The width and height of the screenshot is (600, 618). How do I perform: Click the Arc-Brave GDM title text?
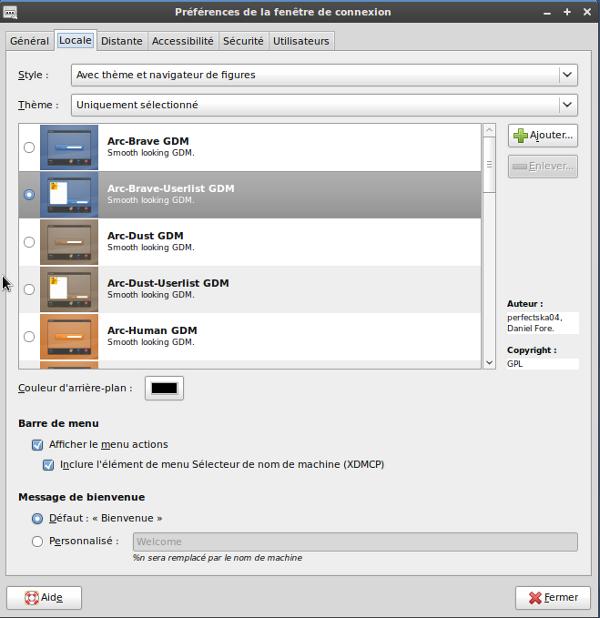click(x=148, y=141)
